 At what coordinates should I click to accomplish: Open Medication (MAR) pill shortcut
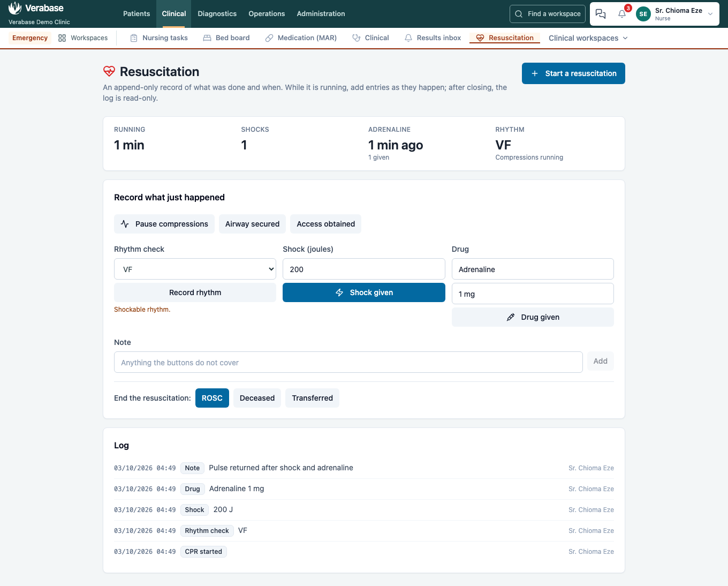301,38
